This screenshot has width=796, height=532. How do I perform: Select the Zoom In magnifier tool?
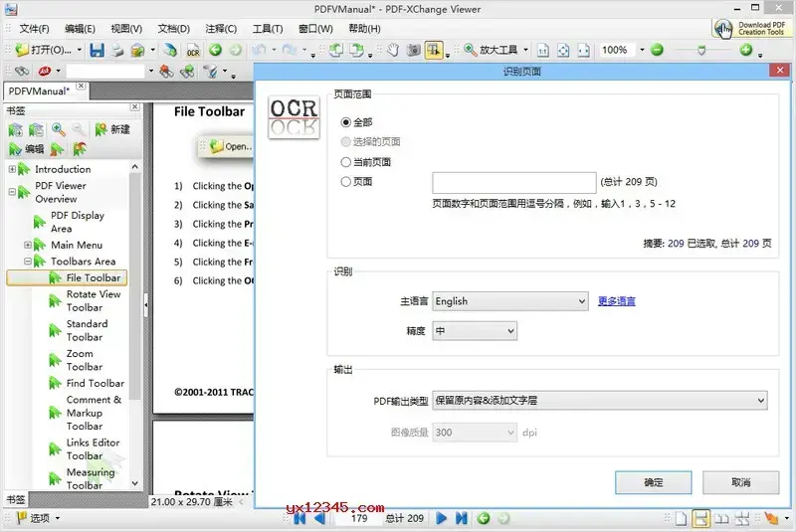pos(471,50)
